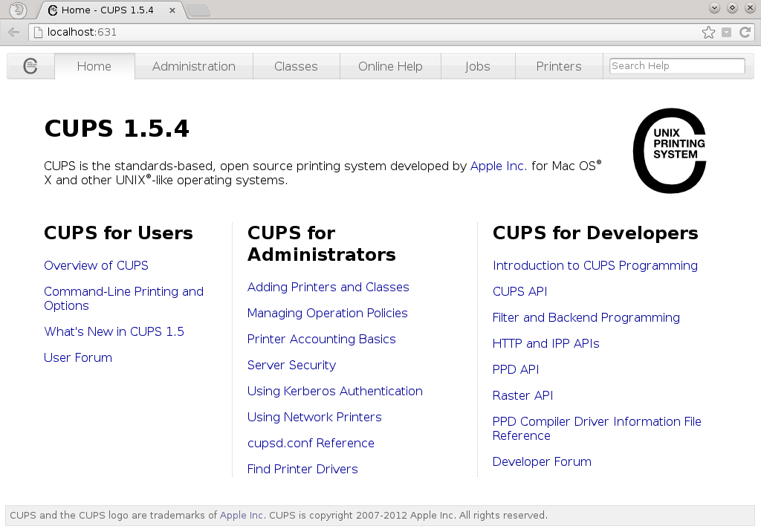
Task: Open the Administration tab
Action: pos(194,66)
